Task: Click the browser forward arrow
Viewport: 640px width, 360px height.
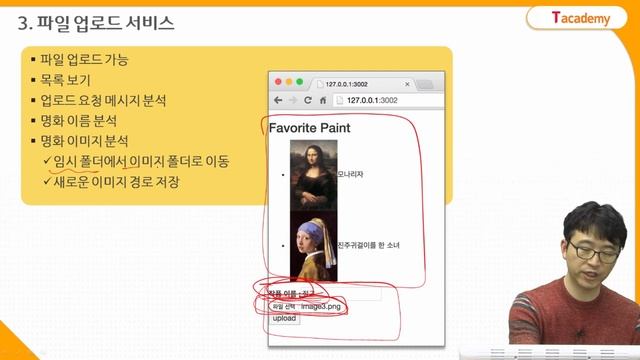Action: pyautogui.click(x=293, y=100)
